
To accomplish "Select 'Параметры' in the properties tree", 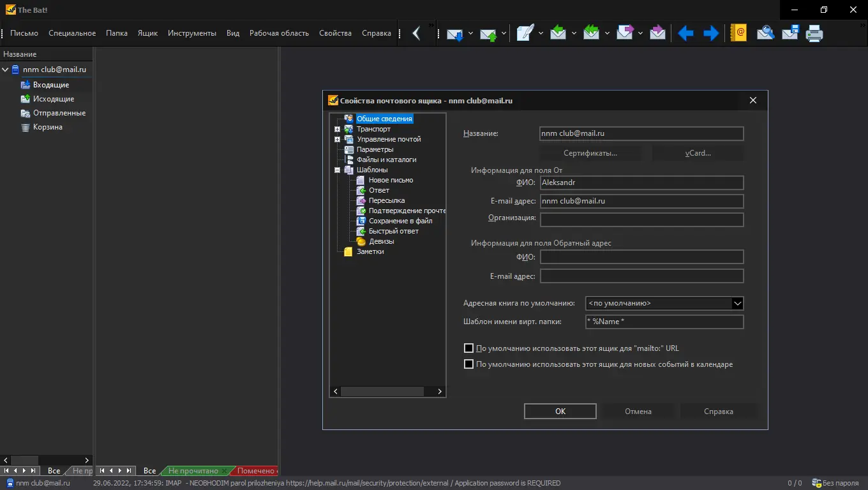I will pos(375,149).
